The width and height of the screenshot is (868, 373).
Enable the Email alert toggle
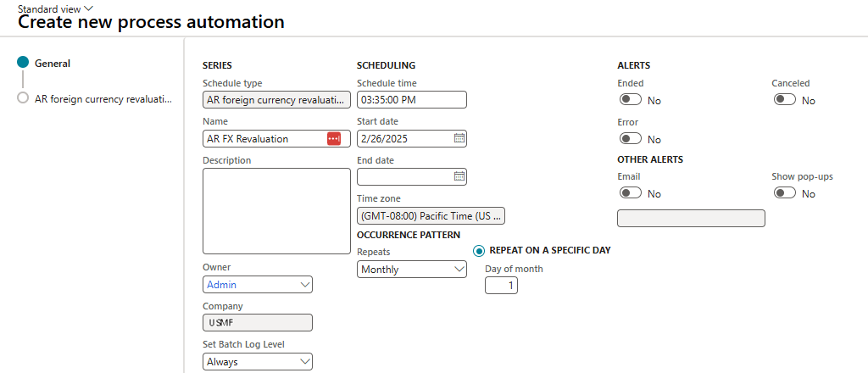(630, 193)
